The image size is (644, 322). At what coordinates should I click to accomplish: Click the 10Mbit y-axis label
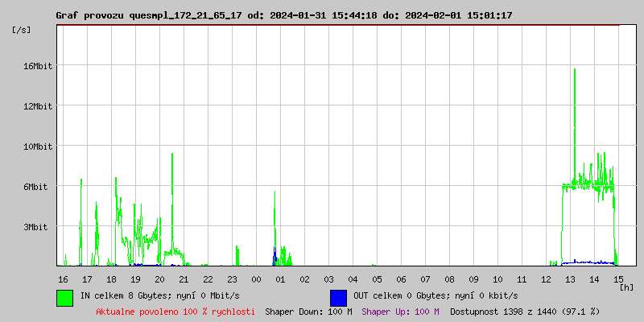coord(37,147)
